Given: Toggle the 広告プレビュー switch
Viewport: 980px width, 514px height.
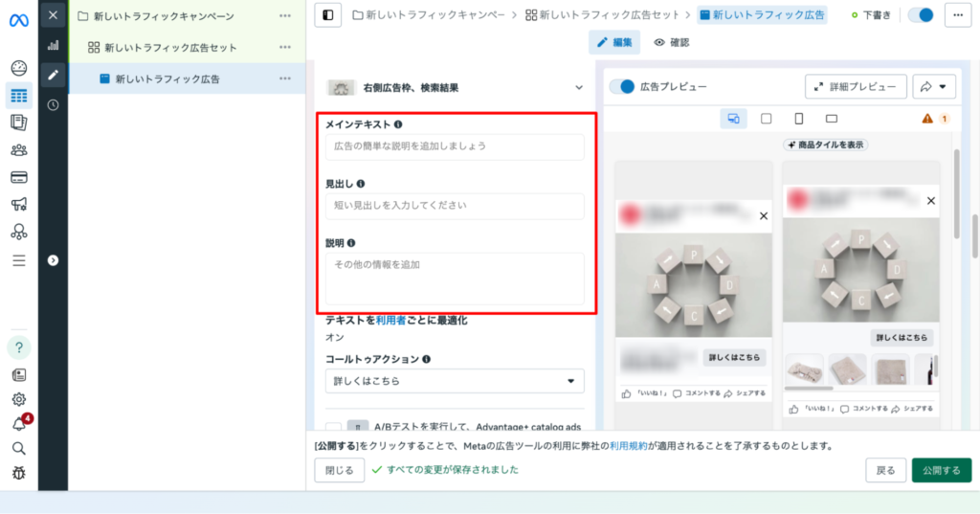Looking at the screenshot, I should 622,86.
